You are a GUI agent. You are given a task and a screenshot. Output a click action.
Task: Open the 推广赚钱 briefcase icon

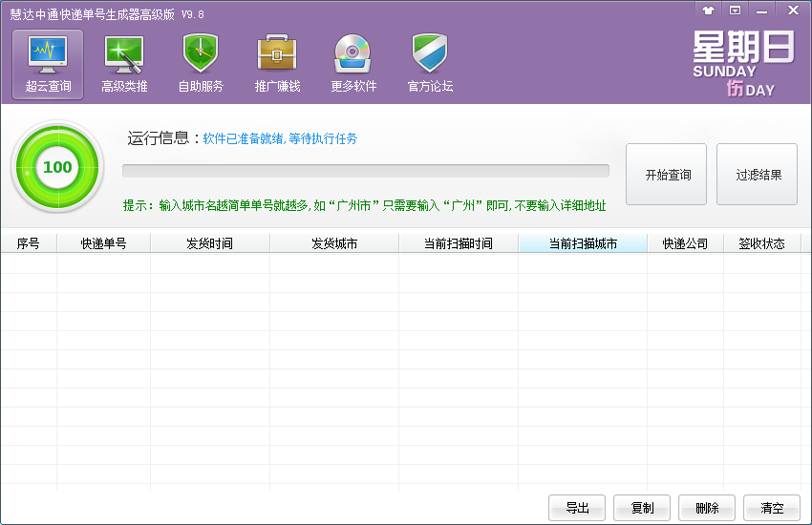click(277, 64)
